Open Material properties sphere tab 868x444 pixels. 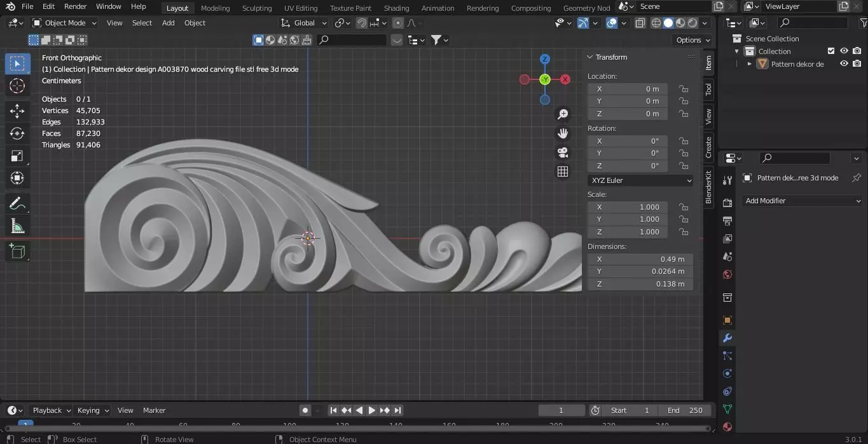pyautogui.click(x=727, y=427)
